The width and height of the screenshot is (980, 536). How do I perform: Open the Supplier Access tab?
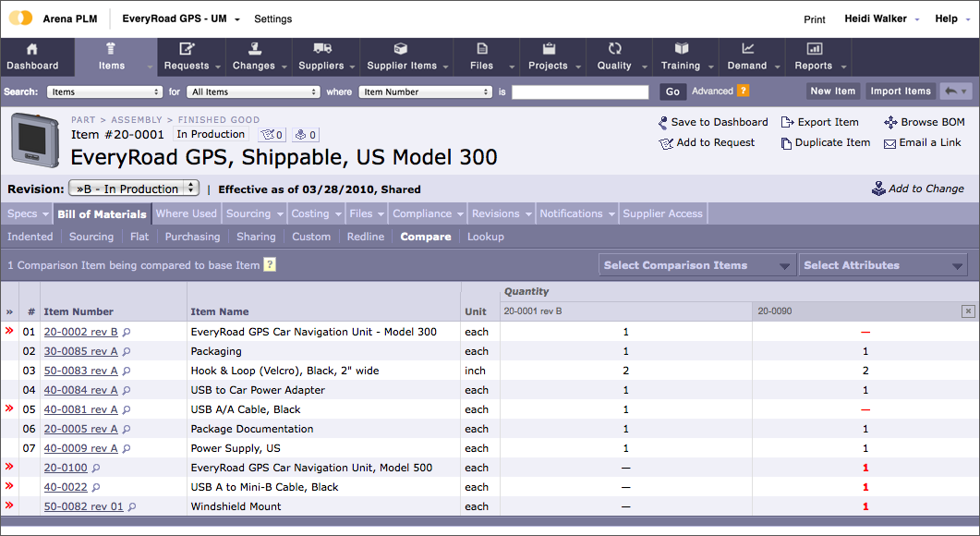(x=662, y=213)
